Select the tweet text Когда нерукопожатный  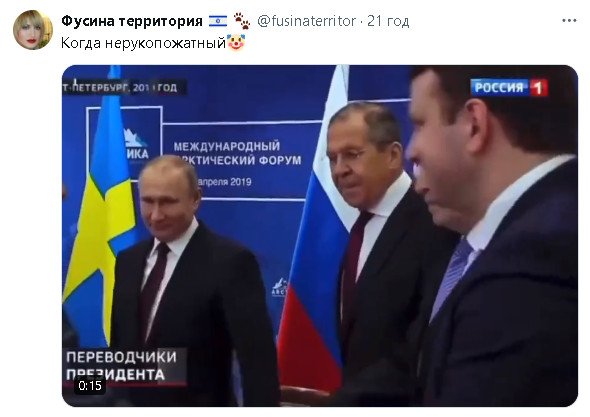(x=143, y=43)
